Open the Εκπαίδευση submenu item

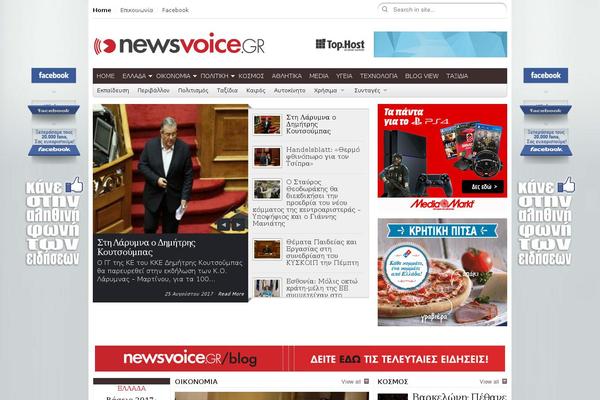click(113, 90)
